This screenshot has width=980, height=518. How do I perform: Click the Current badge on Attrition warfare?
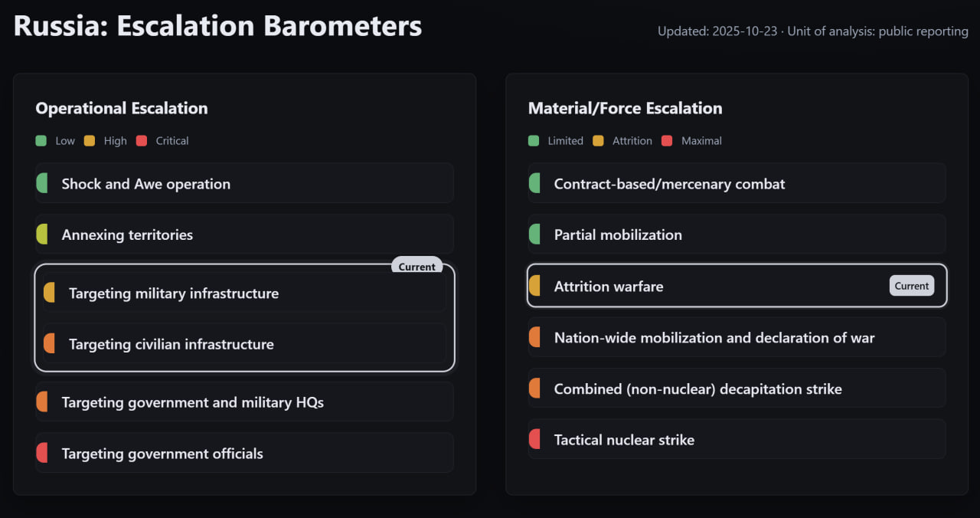click(x=911, y=286)
